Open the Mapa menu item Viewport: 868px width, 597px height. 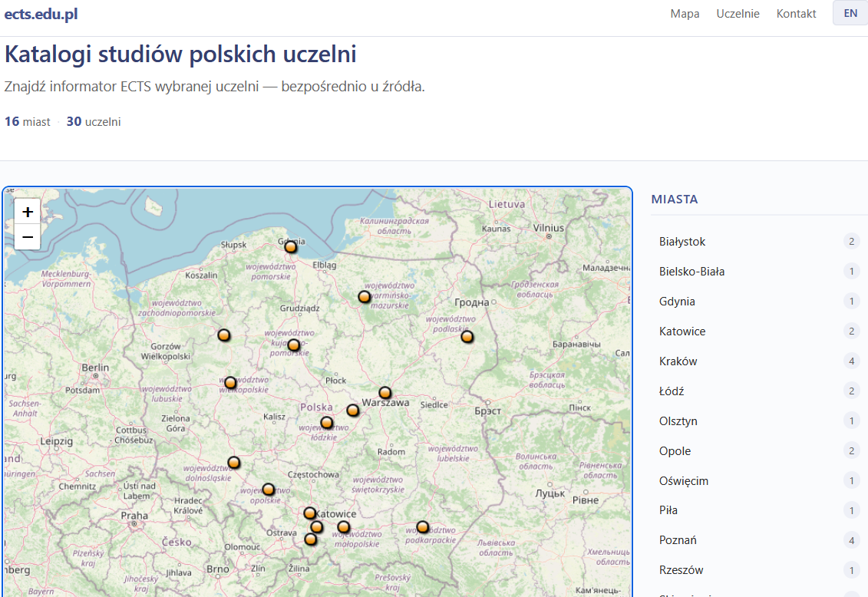pyautogui.click(x=685, y=13)
